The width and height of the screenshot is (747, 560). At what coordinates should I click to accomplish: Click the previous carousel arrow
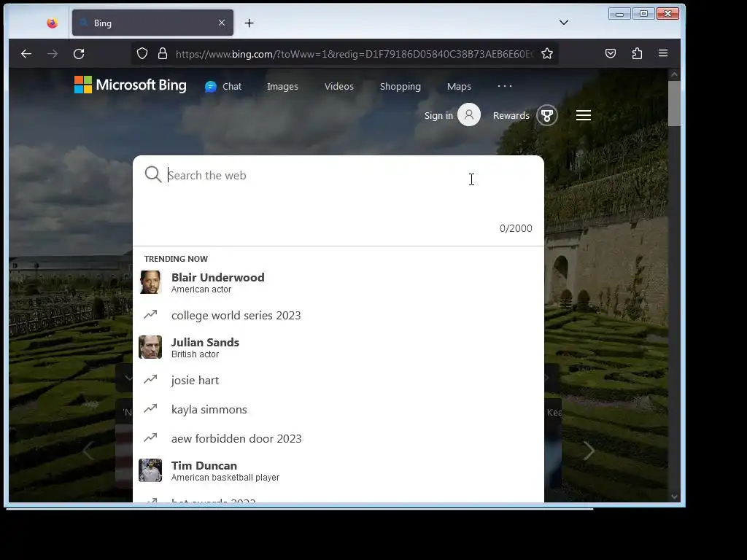pyautogui.click(x=88, y=451)
